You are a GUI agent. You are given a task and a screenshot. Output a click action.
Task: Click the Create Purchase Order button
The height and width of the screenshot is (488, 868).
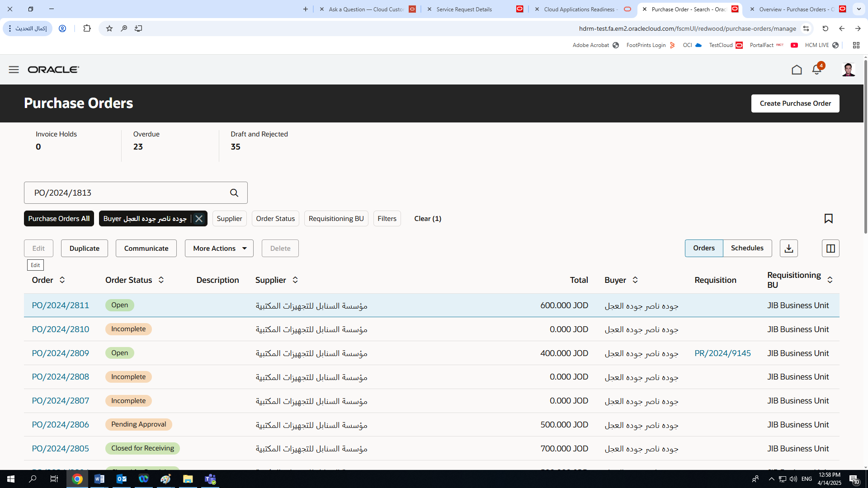[x=795, y=103]
